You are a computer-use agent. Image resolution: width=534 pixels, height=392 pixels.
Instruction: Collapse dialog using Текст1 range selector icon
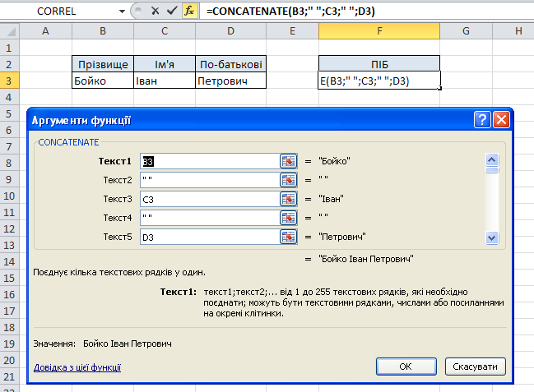pos(288,161)
